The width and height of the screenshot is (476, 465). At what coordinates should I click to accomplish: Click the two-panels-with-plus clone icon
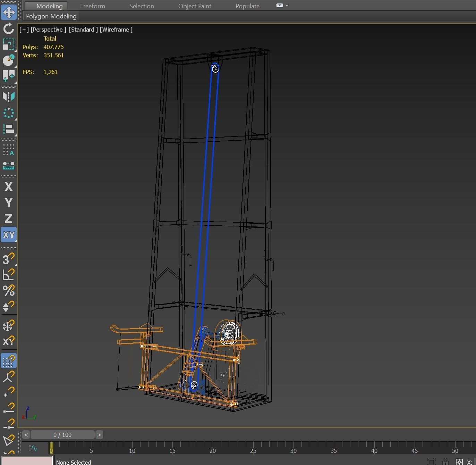pos(9,76)
